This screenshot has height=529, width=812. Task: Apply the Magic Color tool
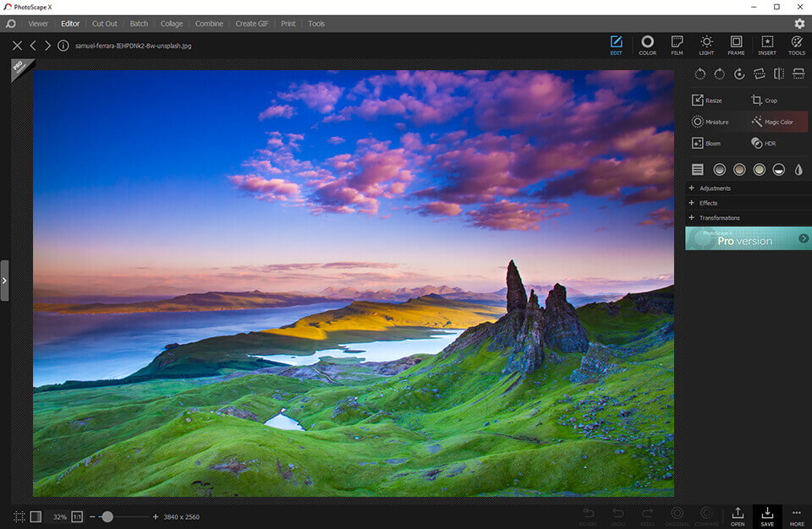(x=772, y=122)
